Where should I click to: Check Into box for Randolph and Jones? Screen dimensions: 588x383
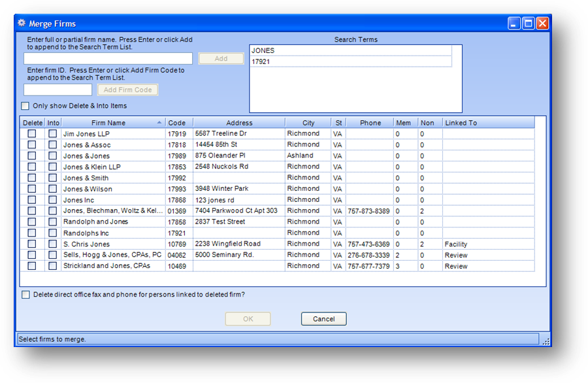click(x=52, y=222)
